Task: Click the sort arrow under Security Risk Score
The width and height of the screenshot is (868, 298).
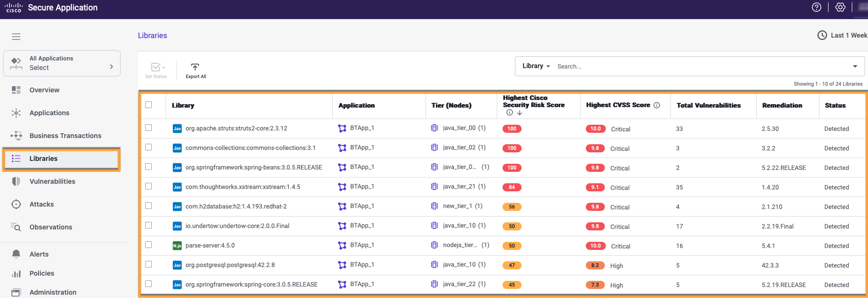Action: [x=520, y=113]
